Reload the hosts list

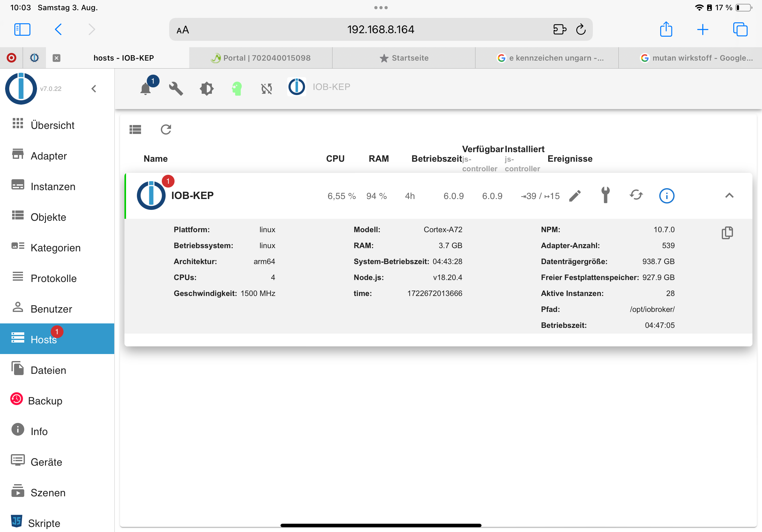(166, 129)
